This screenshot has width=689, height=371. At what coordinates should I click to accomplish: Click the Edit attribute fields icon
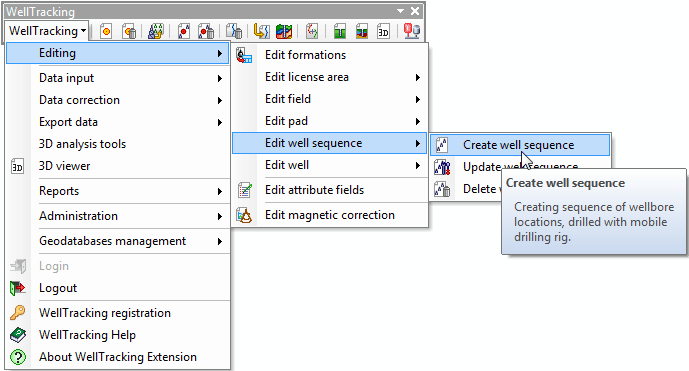pos(244,190)
